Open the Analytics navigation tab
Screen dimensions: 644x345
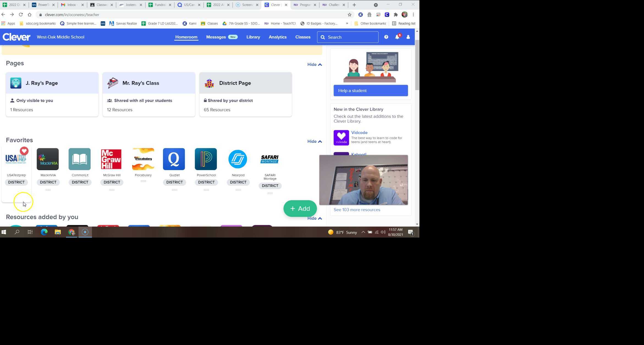tap(277, 37)
